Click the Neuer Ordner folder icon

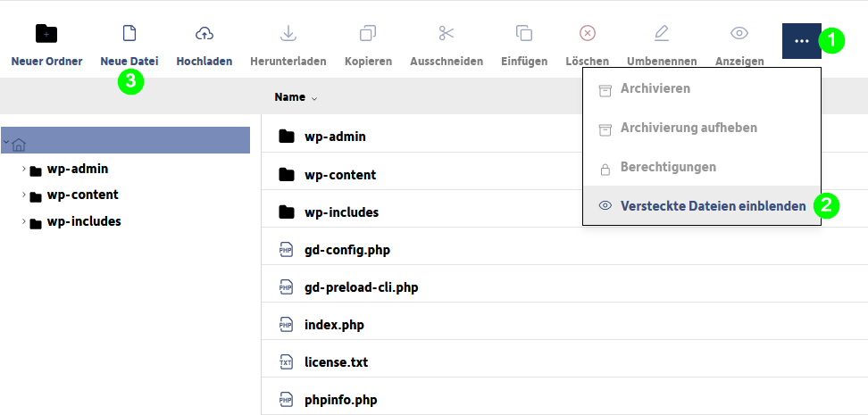[x=46, y=34]
